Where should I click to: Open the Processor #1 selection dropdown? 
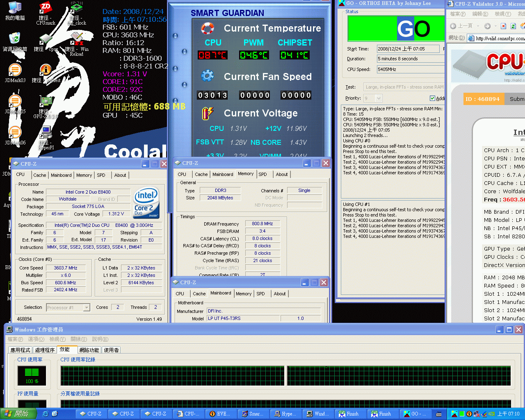coord(87,307)
